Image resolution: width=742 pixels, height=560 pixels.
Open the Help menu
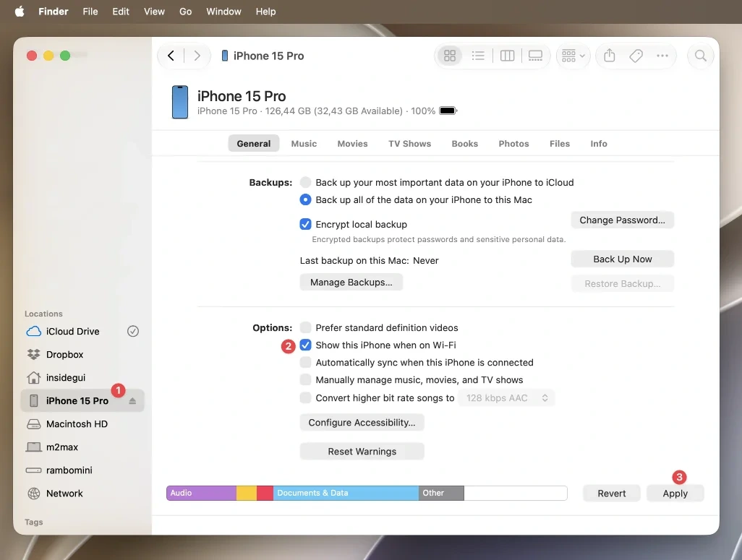pos(265,12)
